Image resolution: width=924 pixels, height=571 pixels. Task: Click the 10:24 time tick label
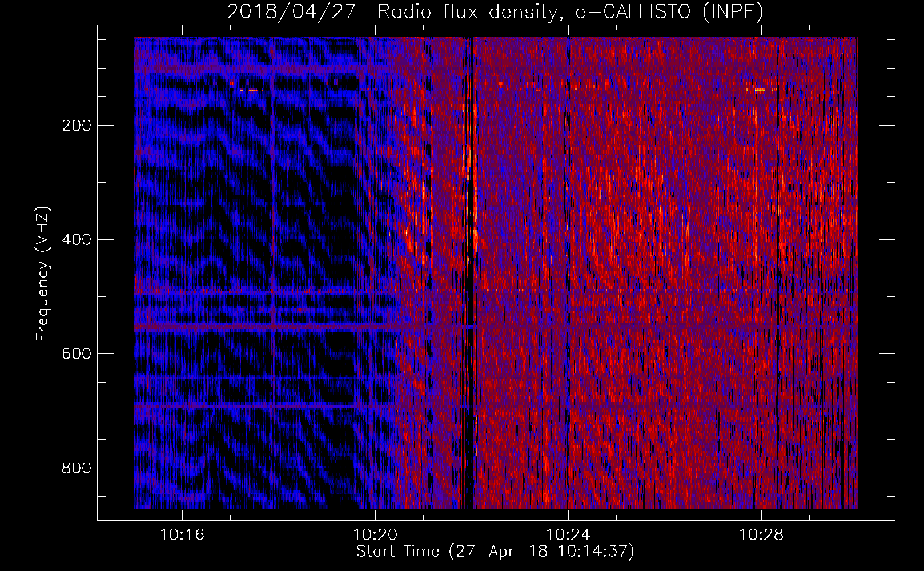click(568, 535)
